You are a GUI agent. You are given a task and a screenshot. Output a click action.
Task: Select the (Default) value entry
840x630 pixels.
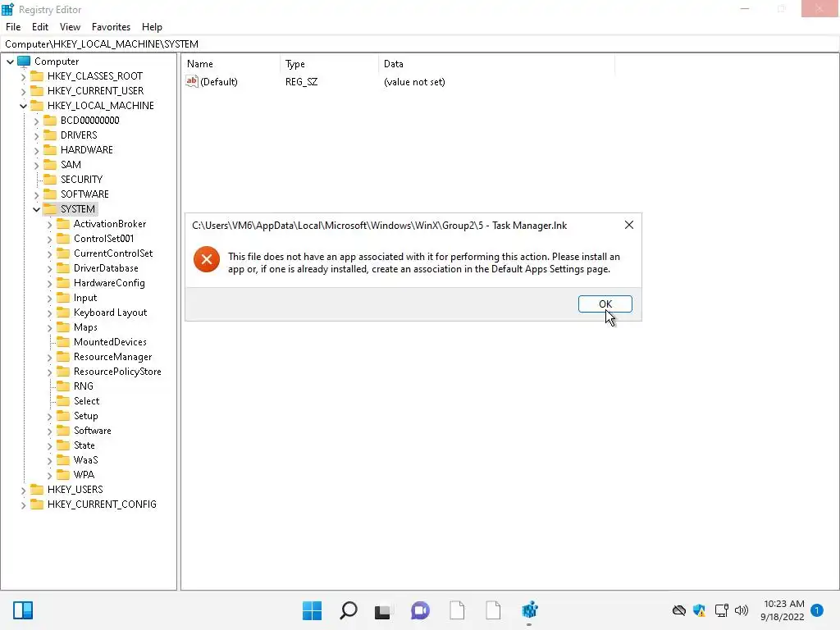click(218, 81)
